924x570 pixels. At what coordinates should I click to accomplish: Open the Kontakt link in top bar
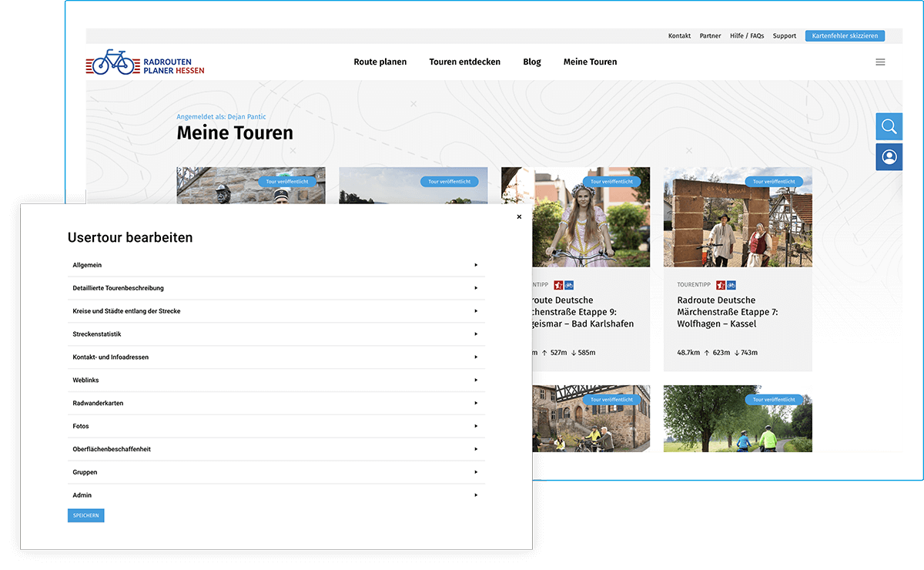(x=679, y=36)
